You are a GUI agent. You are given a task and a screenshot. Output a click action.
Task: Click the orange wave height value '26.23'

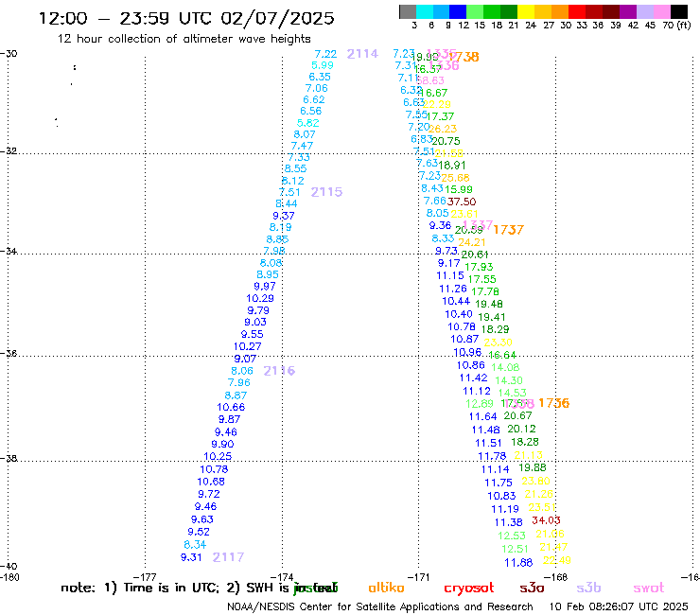(443, 129)
